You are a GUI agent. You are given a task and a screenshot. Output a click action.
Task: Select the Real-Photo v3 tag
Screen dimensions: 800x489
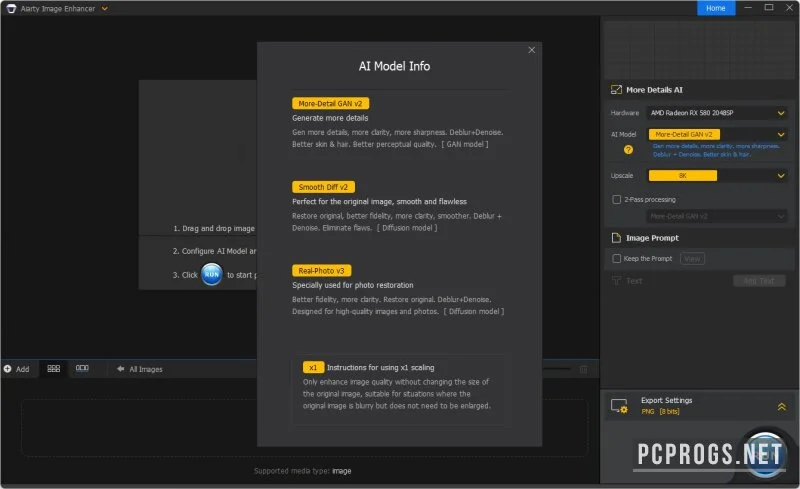point(321,271)
